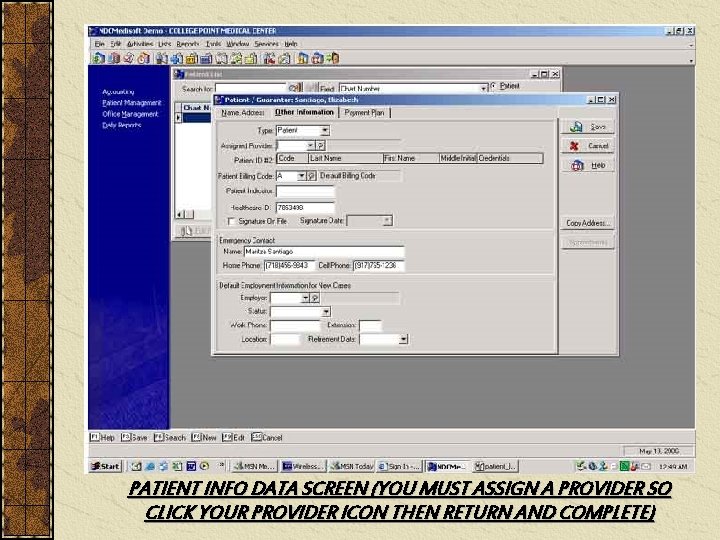Expand Assigned Provider dropdown arrow
Viewport: 720px width, 540px height.
[x=311, y=146]
